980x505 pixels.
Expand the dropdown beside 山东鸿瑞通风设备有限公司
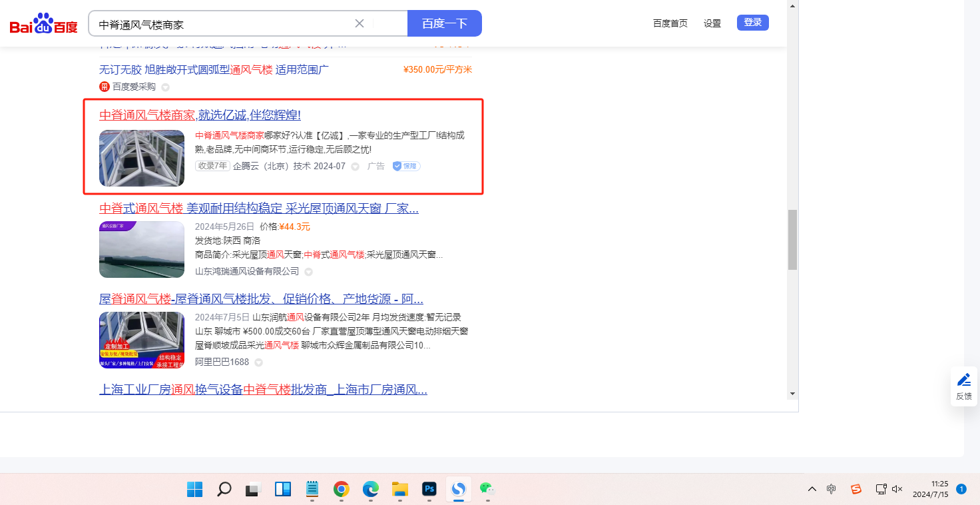(308, 272)
